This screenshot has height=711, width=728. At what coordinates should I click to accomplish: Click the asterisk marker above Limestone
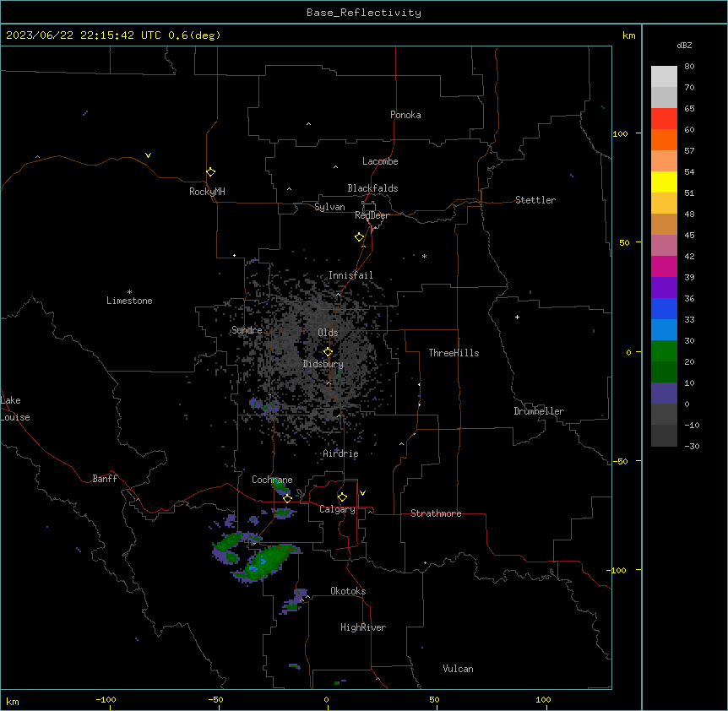click(129, 291)
